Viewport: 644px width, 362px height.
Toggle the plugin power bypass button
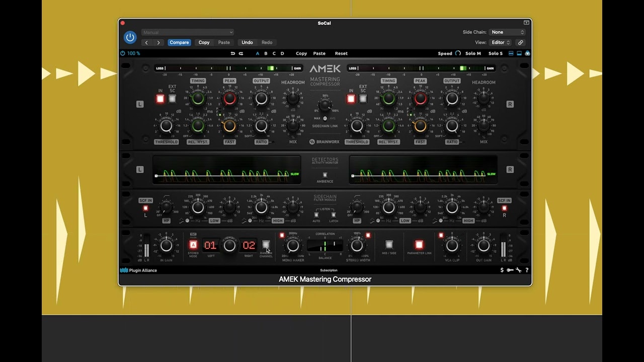(x=130, y=37)
